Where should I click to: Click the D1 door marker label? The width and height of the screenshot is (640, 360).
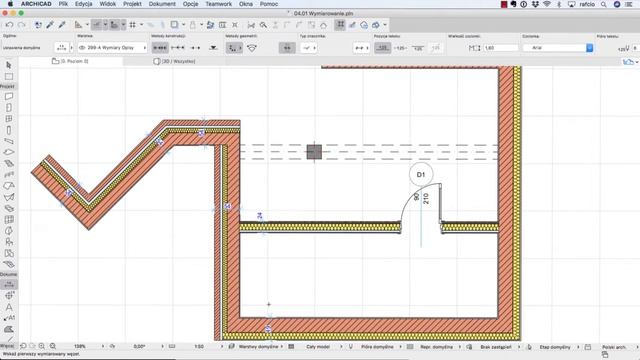(x=421, y=175)
